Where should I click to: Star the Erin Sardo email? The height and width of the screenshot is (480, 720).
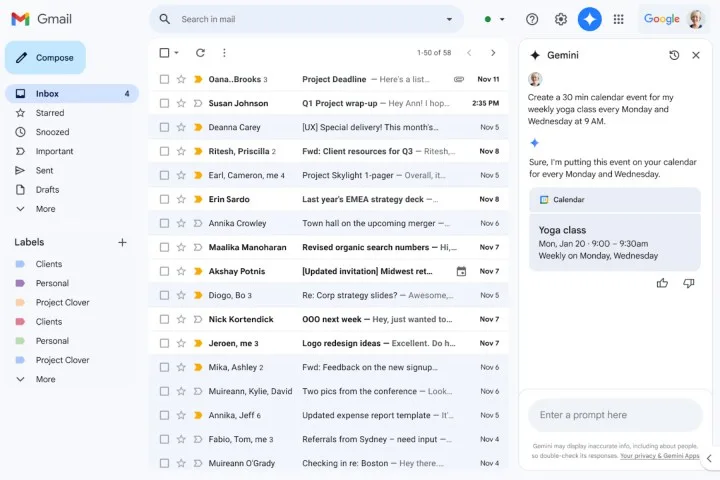(x=181, y=199)
